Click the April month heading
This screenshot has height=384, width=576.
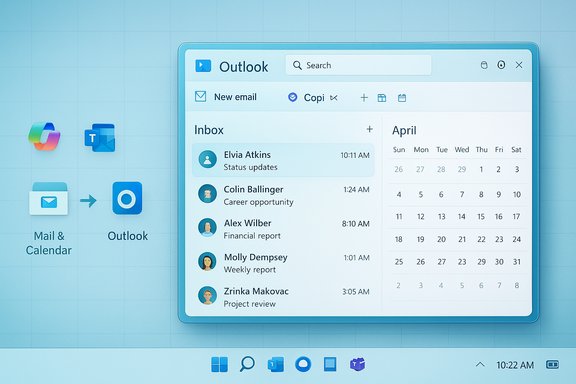tap(404, 130)
